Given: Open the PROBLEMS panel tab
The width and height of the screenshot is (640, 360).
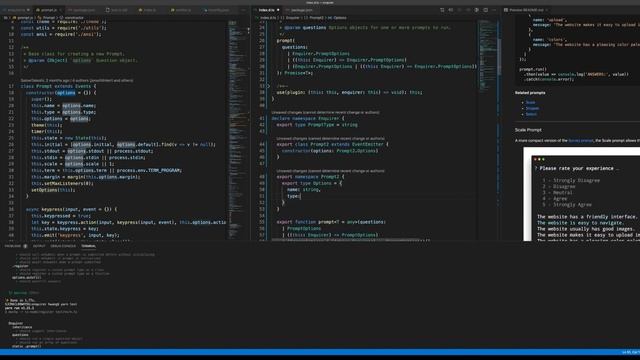Looking at the screenshot, I should (x=13, y=246).
